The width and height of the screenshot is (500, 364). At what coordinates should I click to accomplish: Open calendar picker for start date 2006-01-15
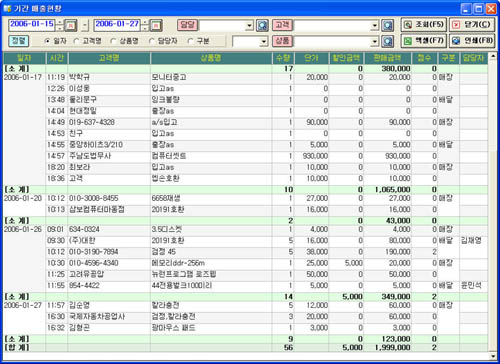(x=71, y=25)
